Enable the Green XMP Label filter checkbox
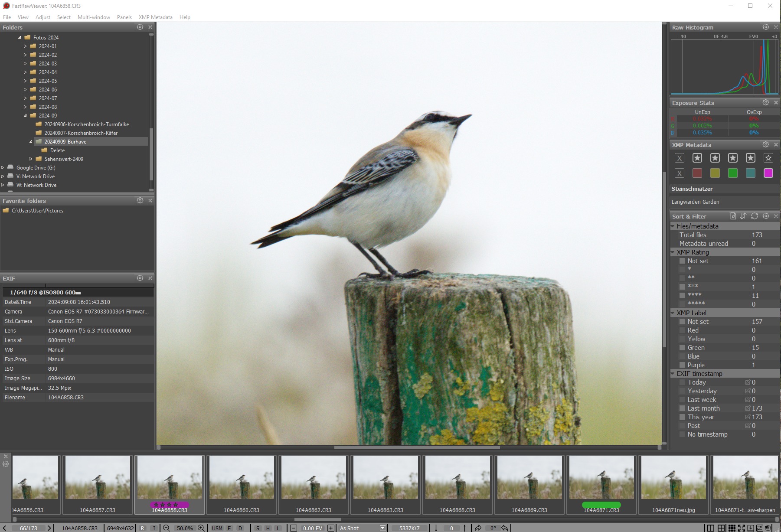 tap(682, 348)
